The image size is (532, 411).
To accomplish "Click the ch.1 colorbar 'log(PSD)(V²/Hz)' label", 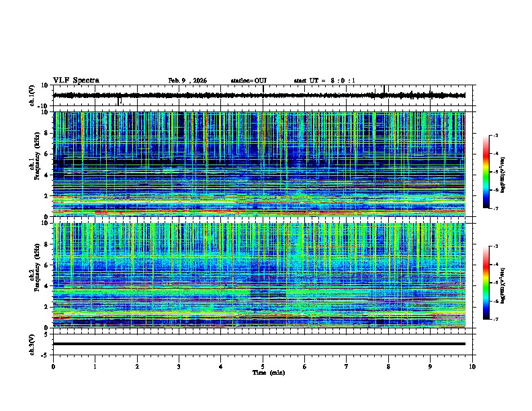I will (x=502, y=175).
